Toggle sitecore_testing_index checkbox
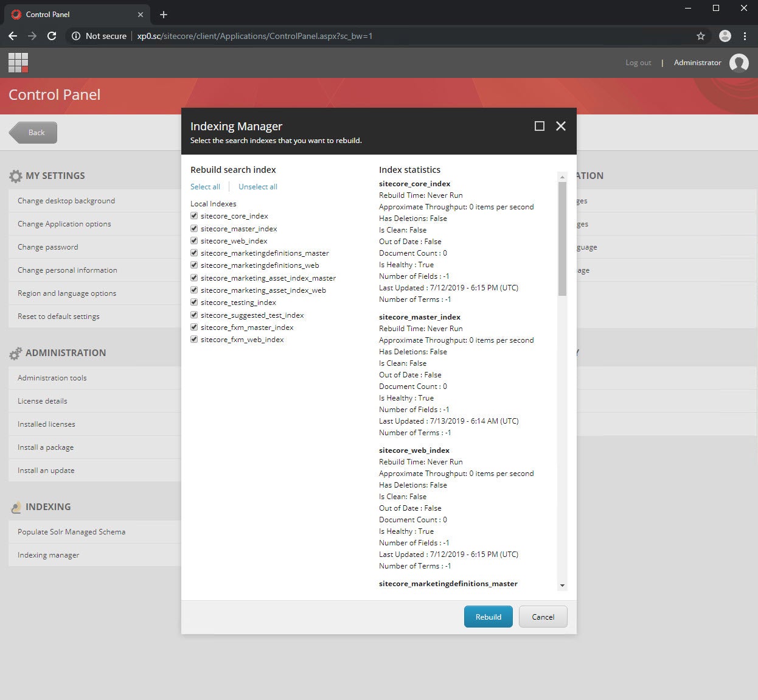Viewport: 758px width, 700px height. [194, 303]
